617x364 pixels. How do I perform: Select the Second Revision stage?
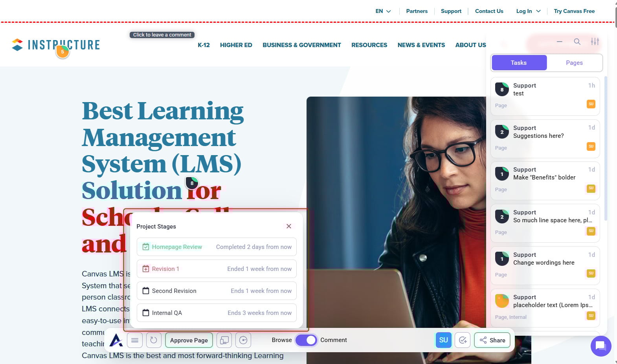coord(217,291)
